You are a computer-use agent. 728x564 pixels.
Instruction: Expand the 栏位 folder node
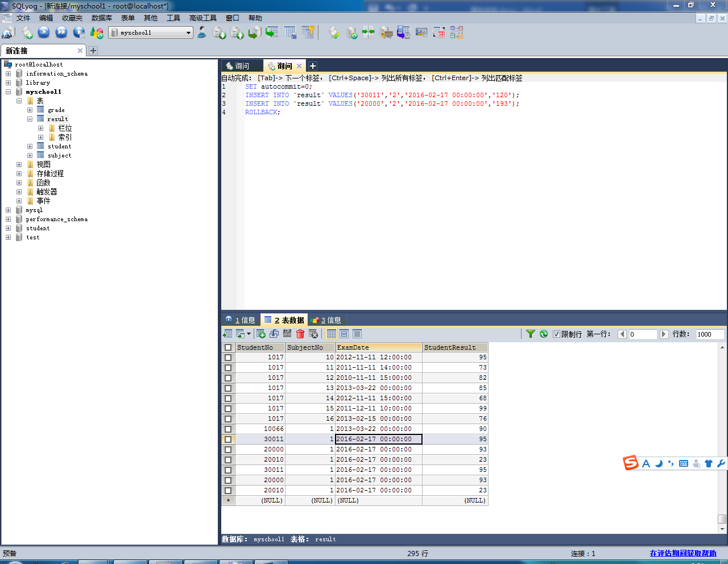[40, 128]
